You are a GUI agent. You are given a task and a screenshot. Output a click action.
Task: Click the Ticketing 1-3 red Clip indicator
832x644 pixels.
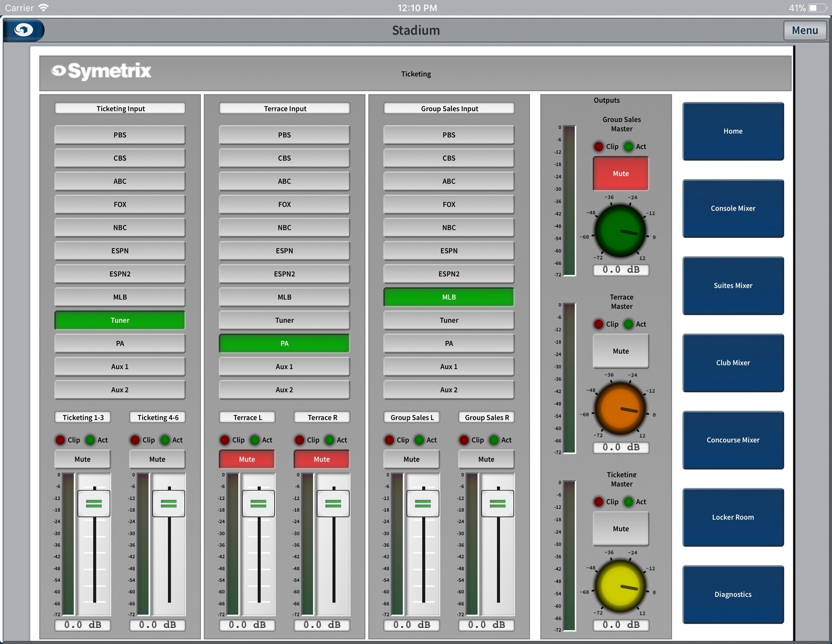(x=60, y=440)
